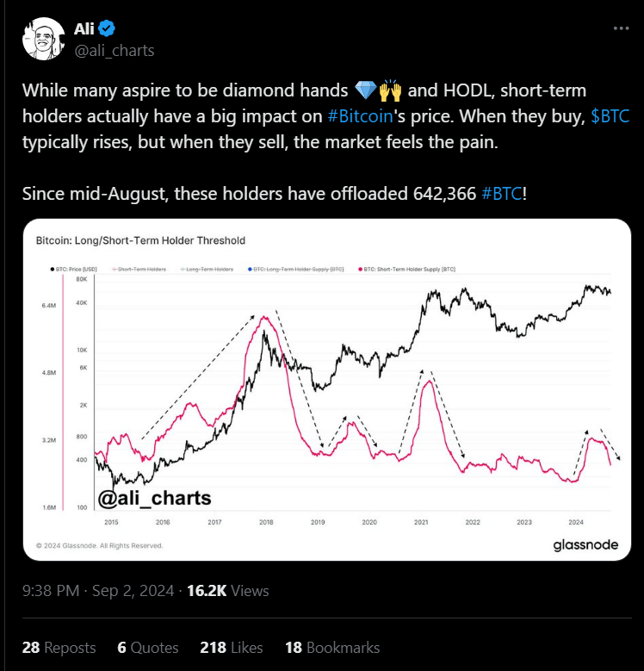Open the #Bitcoin hashtag link

pyautogui.click(x=360, y=116)
